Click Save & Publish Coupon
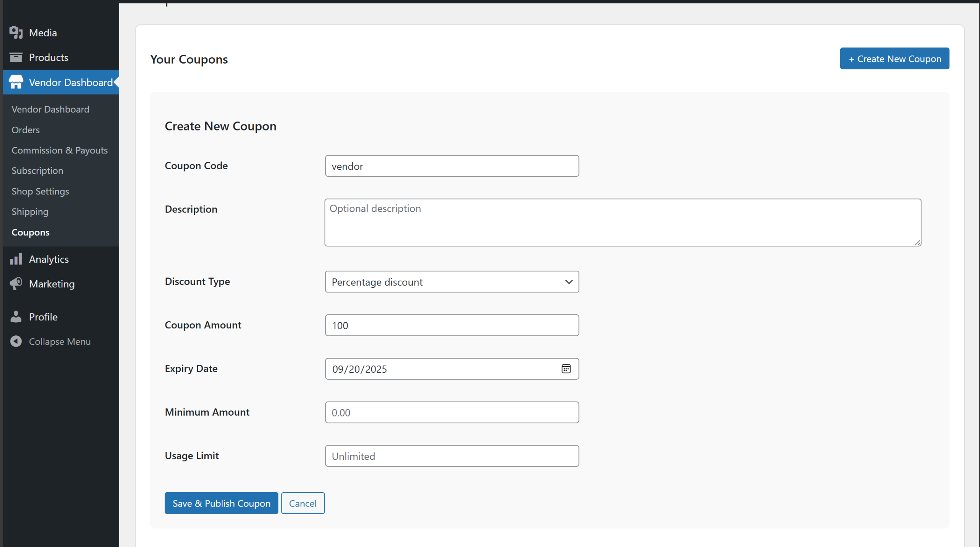Image resolution: width=980 pixels, height=547 pixels. click(x=221, y=503)
